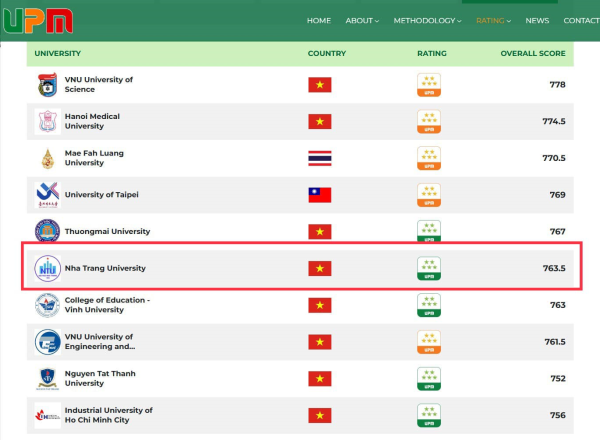Click the University of Taipei logo
Image resolution: width=600 pixels, height=440 pixels.
pyautogui.click(x=47, y=195)
